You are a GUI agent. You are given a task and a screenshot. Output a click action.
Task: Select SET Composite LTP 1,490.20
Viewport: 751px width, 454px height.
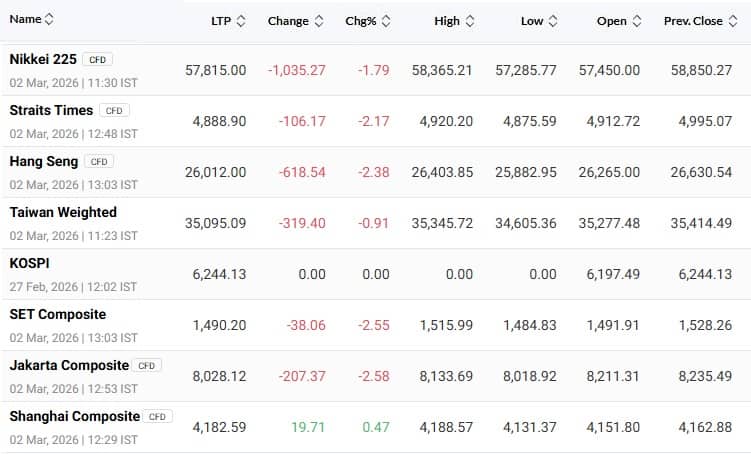click(219, 326)
